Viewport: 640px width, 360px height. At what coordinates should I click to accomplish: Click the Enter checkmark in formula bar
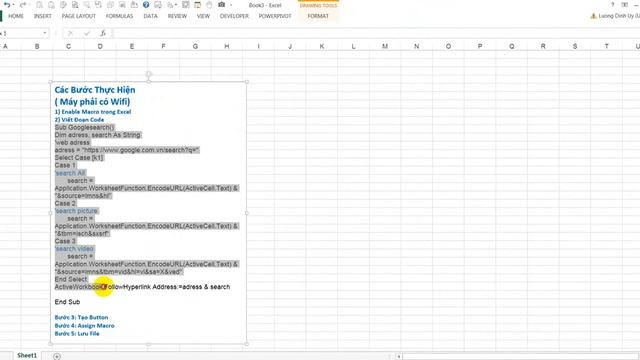click(x=87, y=33)
